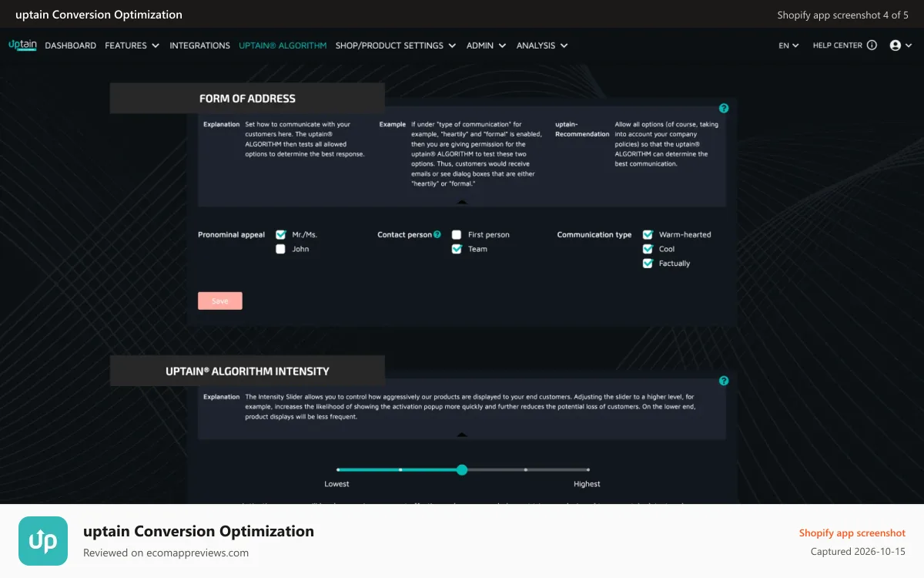Click the Form of Address section header
The image size is (924, 578).
tap(247, 99)
